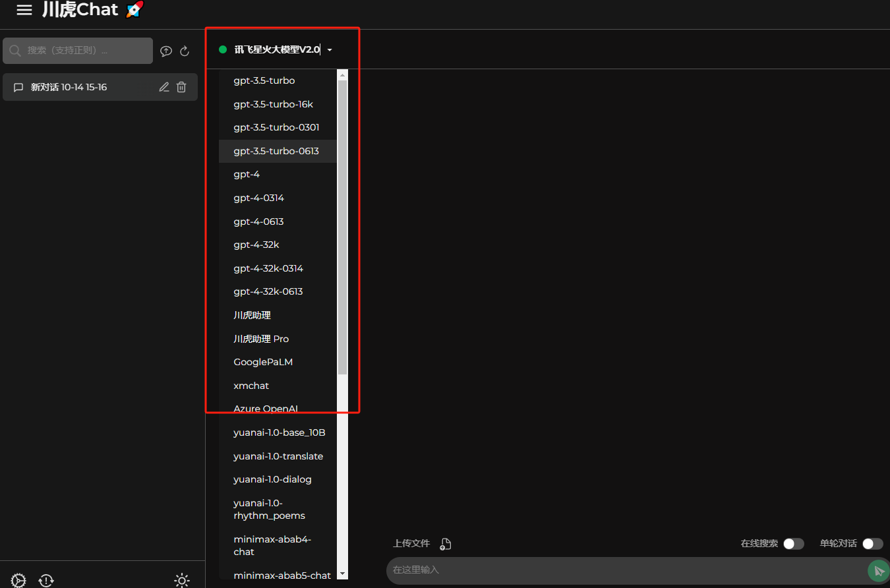Select the gpt-4 model option
Screen dimensions: 890x588
tap(278, 174)
